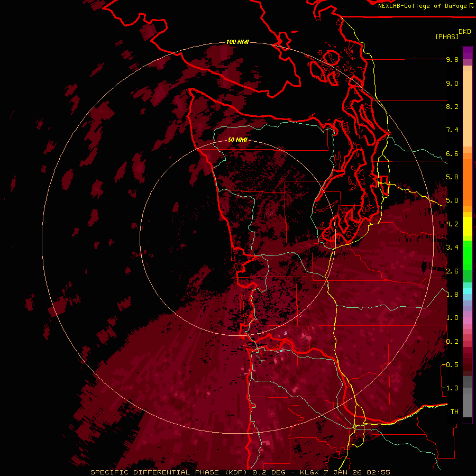
Task: Pick the yellow color bar segment
Action: [467, 226]
